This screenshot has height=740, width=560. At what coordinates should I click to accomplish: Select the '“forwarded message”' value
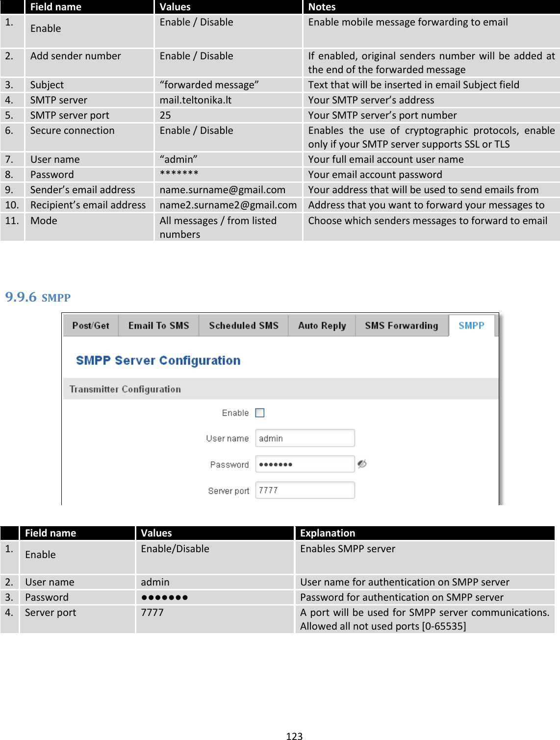pos(228,85)
